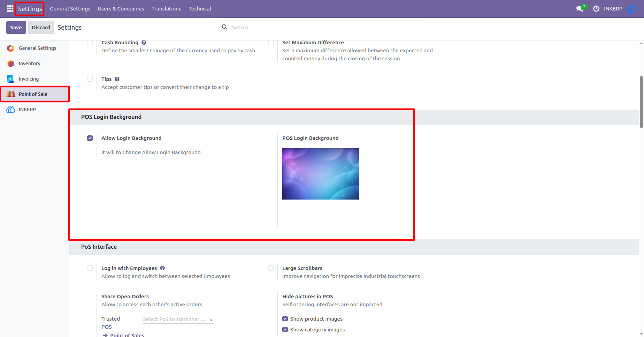Click the Invoicing sidebar icon
This screenshot has height=337, width=644.
[x=11, y=79]
